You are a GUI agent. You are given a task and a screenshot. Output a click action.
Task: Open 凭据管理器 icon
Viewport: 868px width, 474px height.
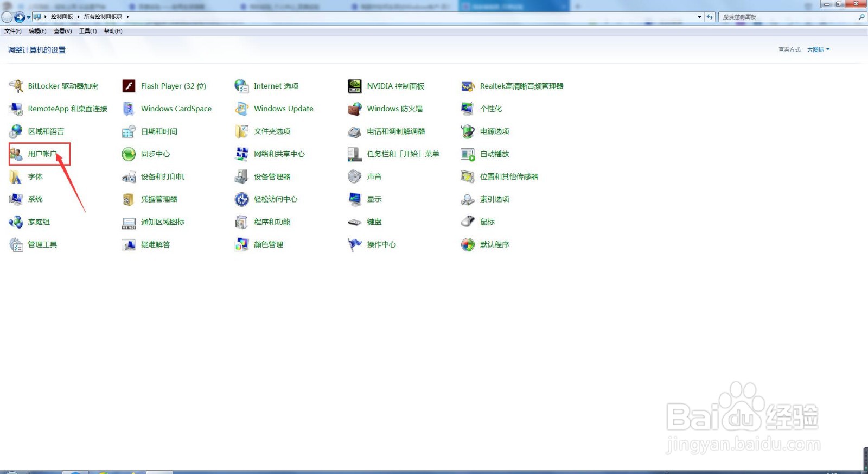point(129,199)
